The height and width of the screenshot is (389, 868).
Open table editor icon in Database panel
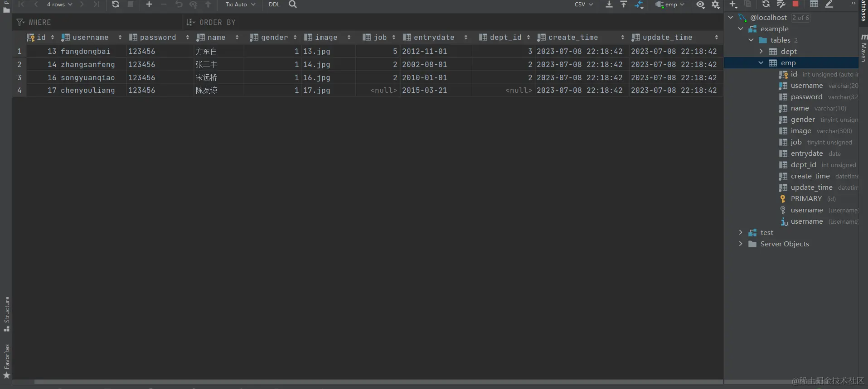click(x=815, y=4)
